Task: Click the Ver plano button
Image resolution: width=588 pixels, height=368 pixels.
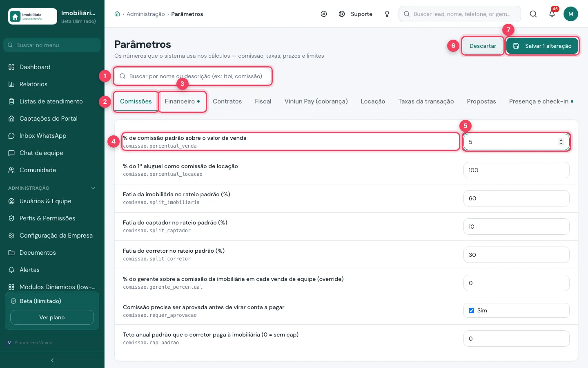Action: (52, 317)
